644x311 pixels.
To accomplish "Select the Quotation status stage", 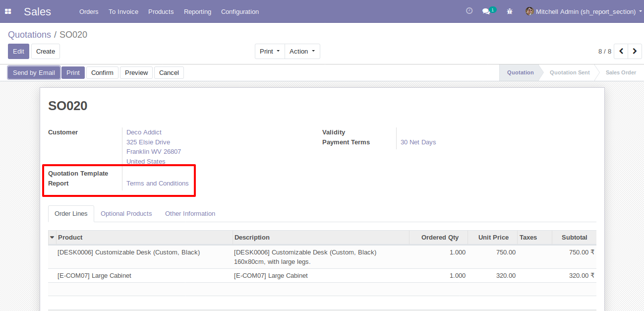I will [520, 72].
